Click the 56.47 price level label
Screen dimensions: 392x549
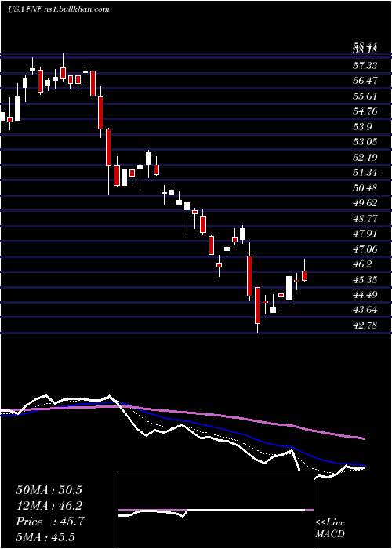pyautogui.click(x=365, y=81)
